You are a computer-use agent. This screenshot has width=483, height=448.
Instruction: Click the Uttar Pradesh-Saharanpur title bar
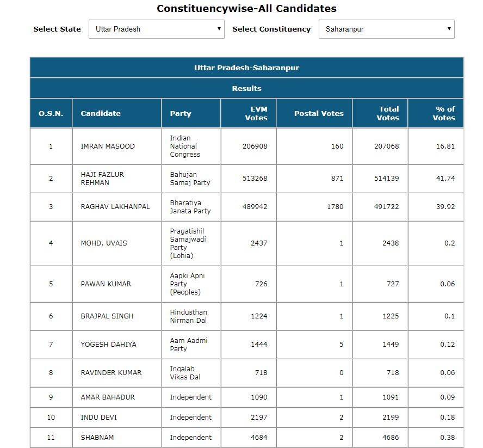(247, 67)
